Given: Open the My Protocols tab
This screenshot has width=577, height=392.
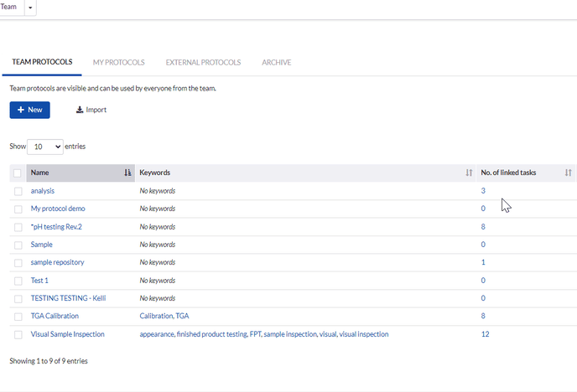Looking at the screenshot, I should point(118,63).
